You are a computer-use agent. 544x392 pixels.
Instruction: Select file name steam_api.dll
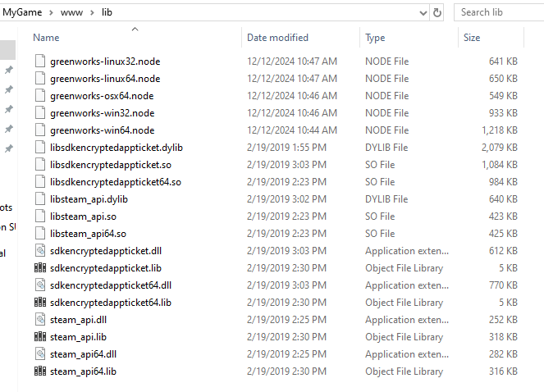pyautogui.click(x=79, y=320)
